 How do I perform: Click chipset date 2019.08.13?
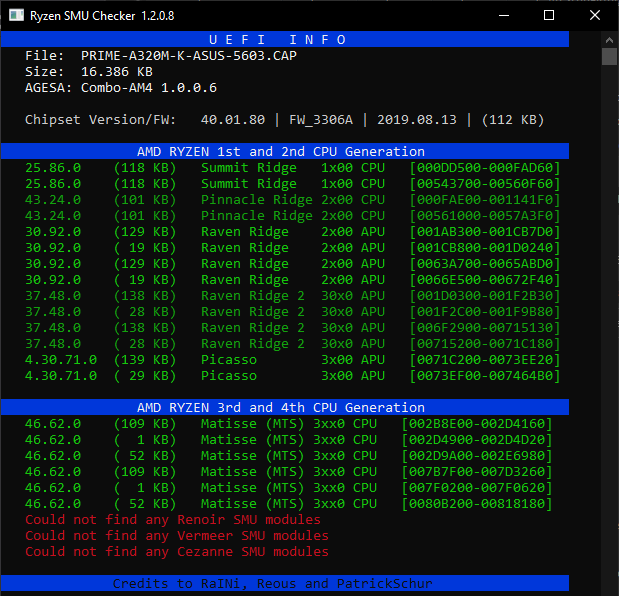[417, 120]
